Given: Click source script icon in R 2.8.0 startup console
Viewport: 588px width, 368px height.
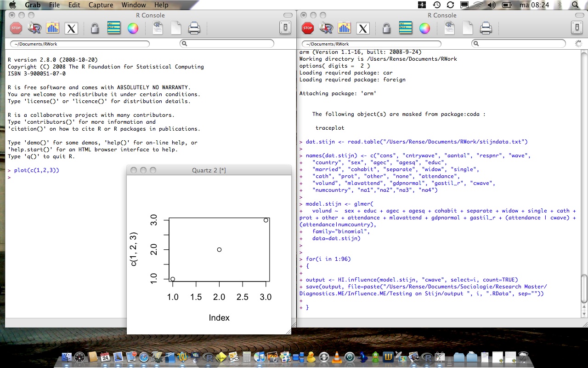Looking at the screenshot, I should (34, 29).
